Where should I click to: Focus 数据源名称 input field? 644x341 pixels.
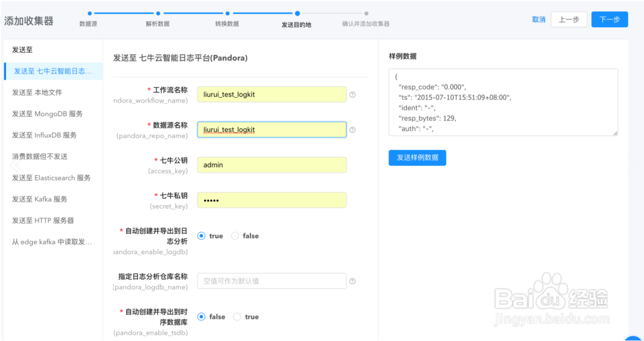(272, 130)
